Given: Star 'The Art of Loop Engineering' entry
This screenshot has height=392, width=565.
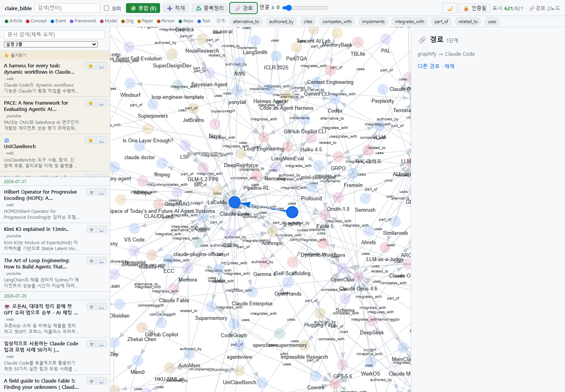Looking at the screenshot, I should (91, 261).
